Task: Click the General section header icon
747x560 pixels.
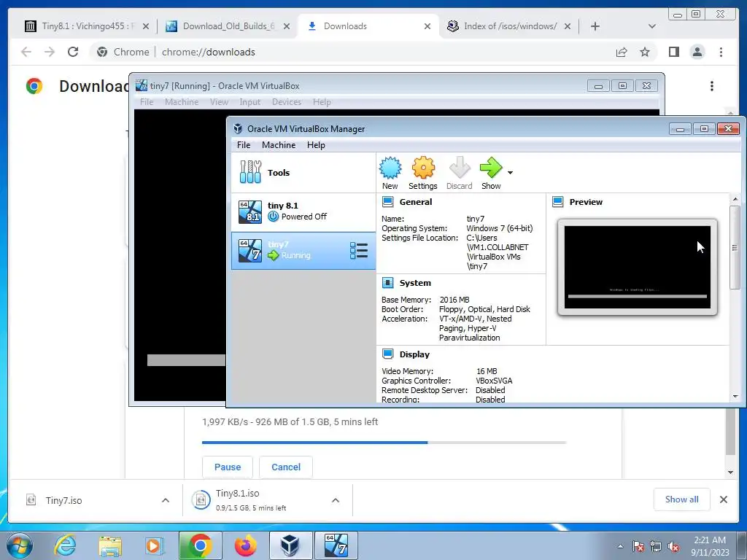Action: 388,202
